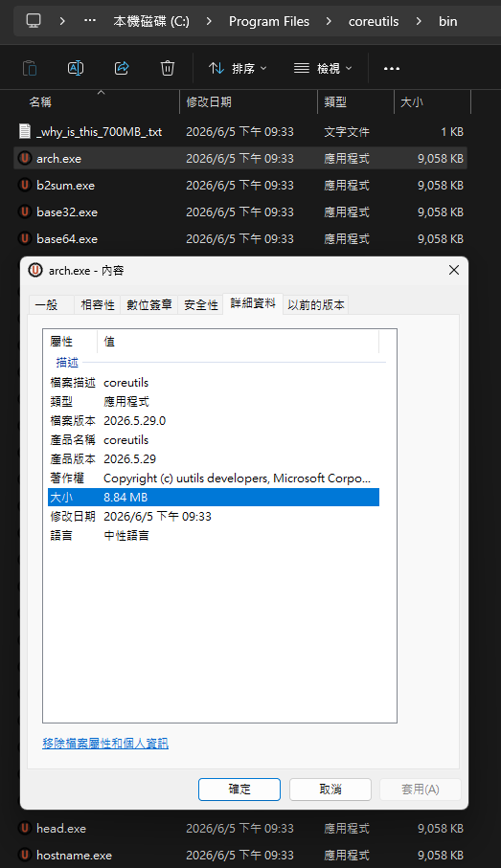Click the 確定 button
Screen dimensions: 501x868
click(x=239, y=789)
